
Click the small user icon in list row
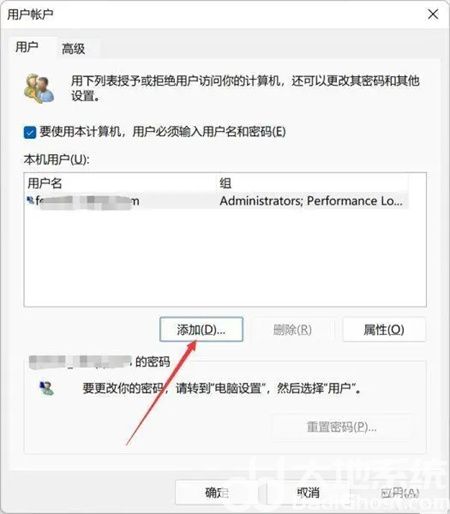coord(30,200)
